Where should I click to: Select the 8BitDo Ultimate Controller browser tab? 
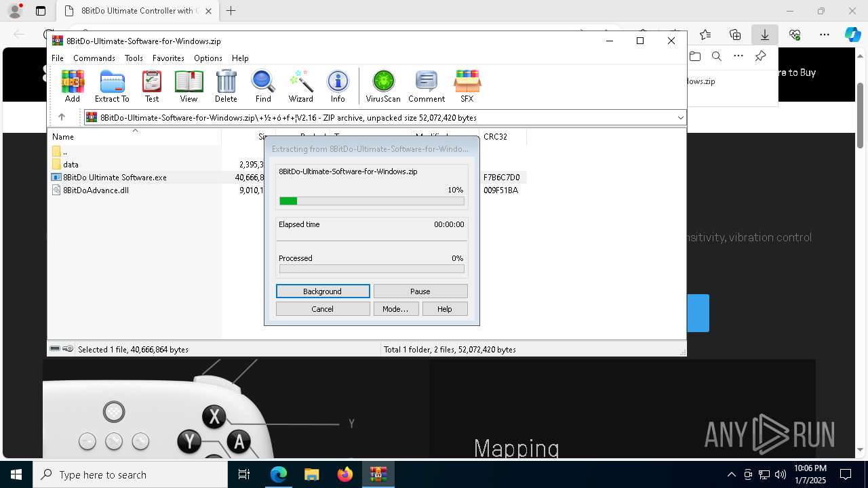tap(136, 11)
